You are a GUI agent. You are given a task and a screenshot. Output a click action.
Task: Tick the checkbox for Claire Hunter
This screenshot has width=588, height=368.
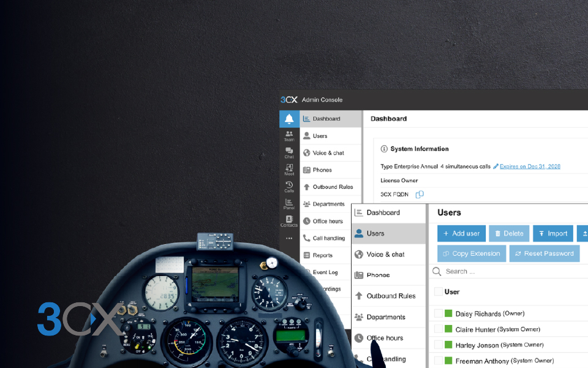point(438,329)
